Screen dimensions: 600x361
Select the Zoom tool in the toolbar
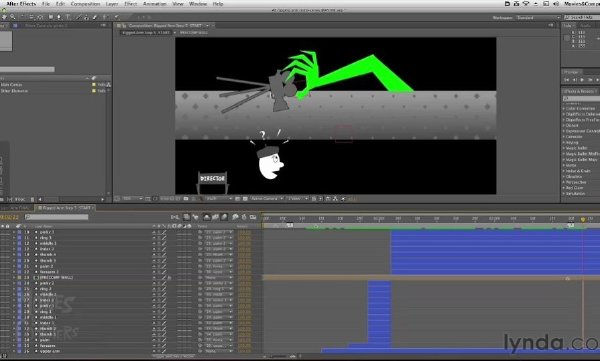13,17
